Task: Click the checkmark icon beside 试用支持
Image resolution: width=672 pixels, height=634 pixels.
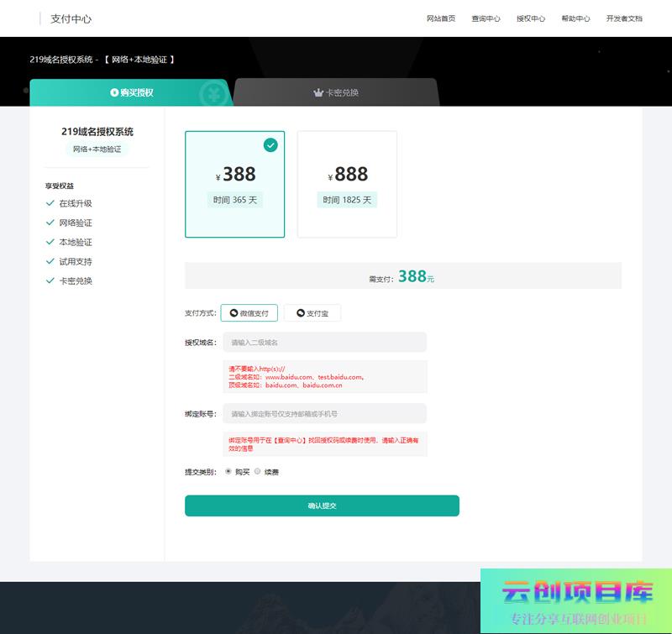Action: coord(50,261)
